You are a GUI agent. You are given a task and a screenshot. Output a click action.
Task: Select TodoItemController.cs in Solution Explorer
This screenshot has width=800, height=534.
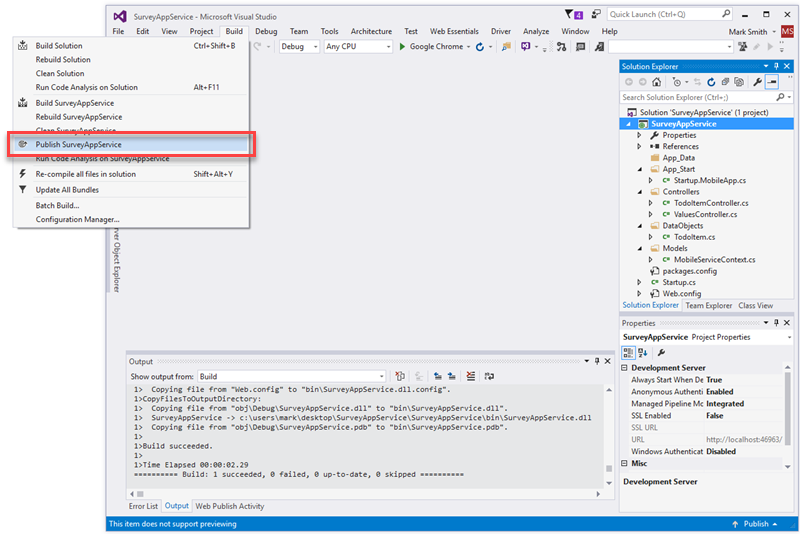click(711, 203)
